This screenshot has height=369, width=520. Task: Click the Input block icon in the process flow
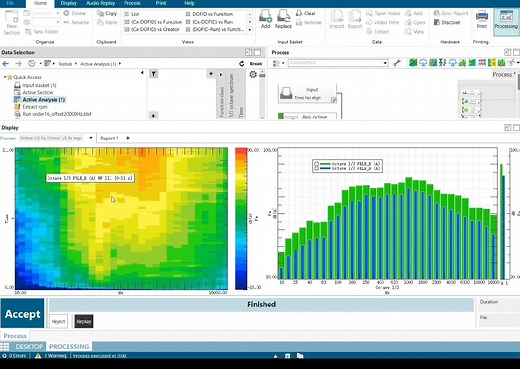(286, 93)
